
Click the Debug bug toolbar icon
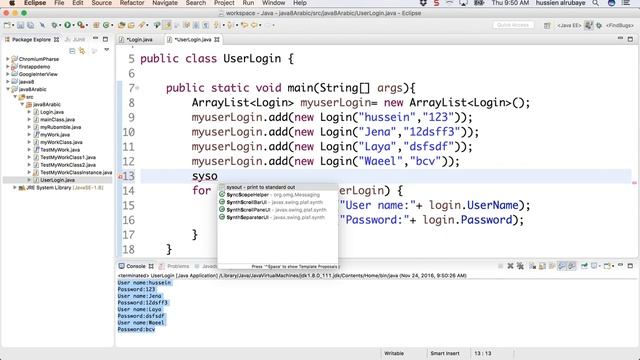pyautogui.click(x=54, y=25)
